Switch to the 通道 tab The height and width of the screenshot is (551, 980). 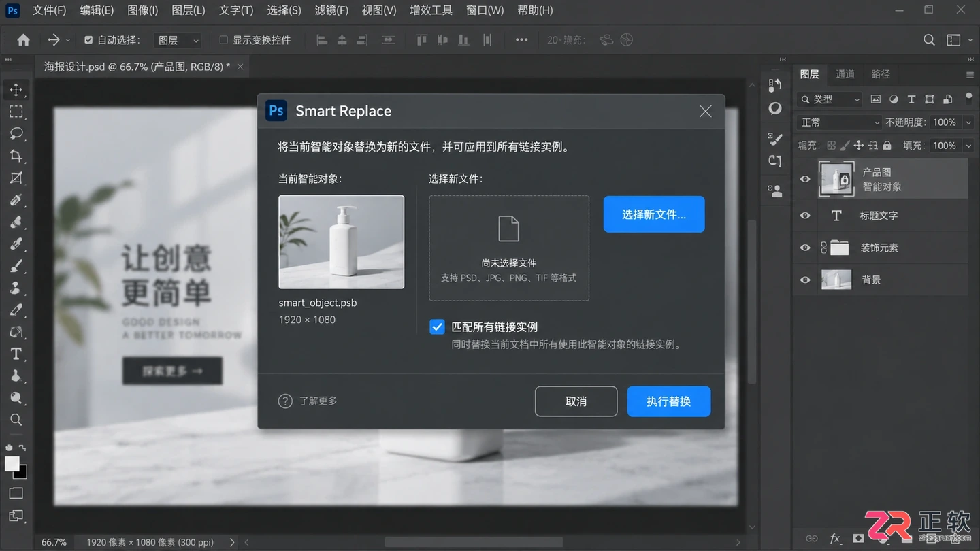845,74
